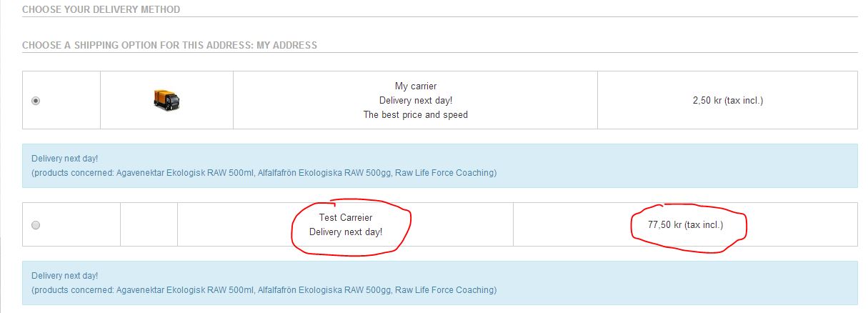Click the radio button cell in Test Carreier row
Viewport: 868px width, 313px height.
coord(71,224)
